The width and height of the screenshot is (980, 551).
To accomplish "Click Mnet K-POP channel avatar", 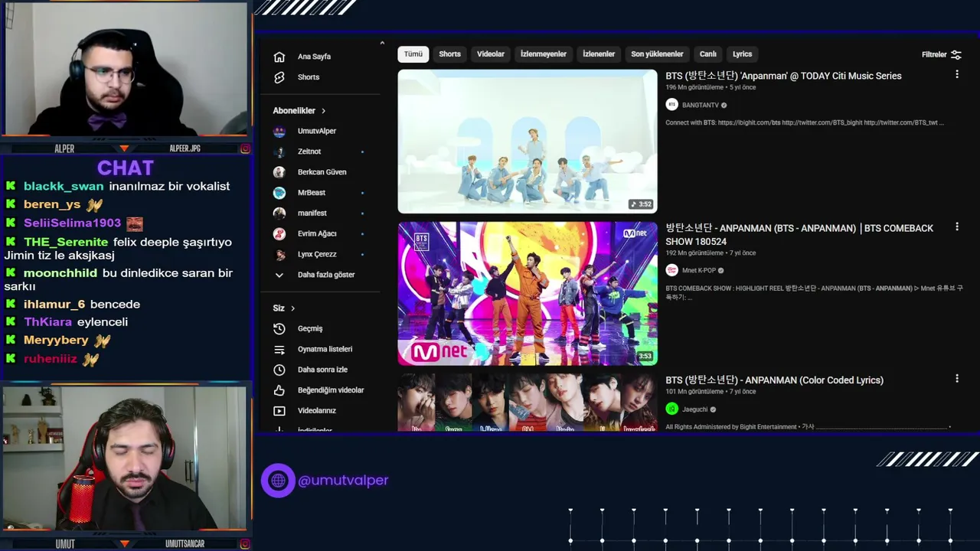I will coord(671,270).
